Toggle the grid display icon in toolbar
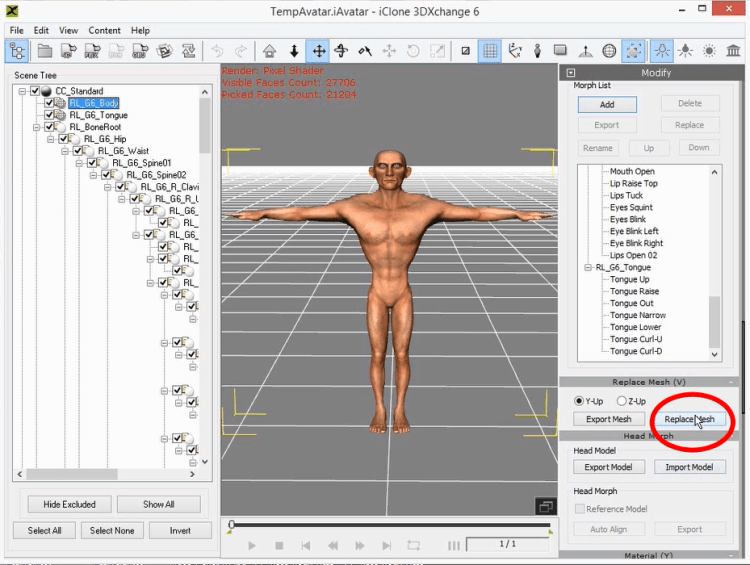The image size is (750, 565). (490, 50)
